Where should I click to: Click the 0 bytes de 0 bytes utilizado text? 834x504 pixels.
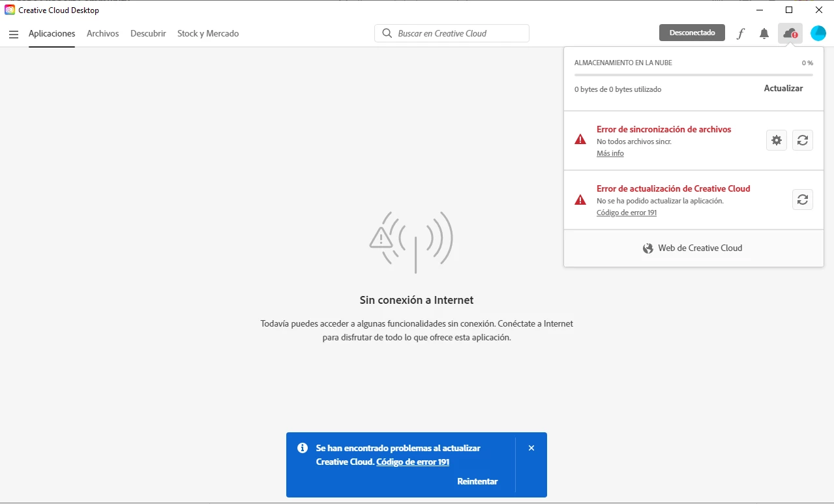(x=618, y=90)
